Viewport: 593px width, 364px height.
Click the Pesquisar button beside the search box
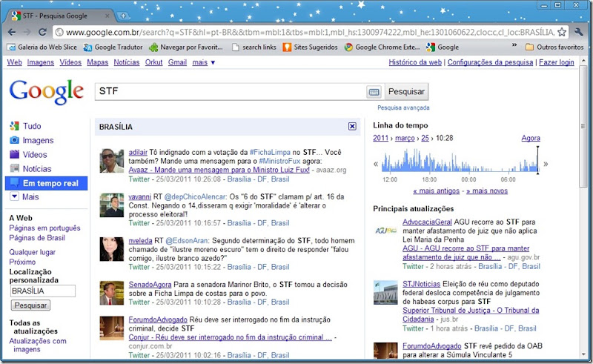(x=406, y=92)
